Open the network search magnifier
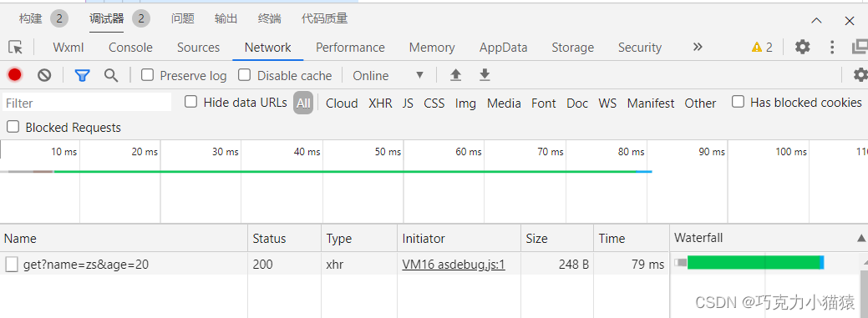Screen dimensions: 868x318 [111, 75]
